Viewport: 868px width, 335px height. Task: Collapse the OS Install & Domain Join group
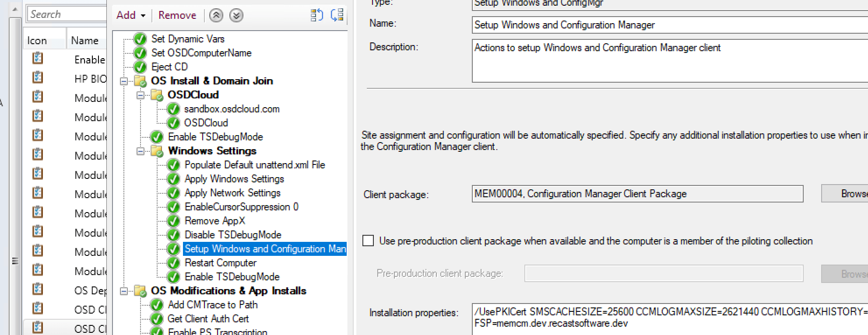tap(124, 81)
